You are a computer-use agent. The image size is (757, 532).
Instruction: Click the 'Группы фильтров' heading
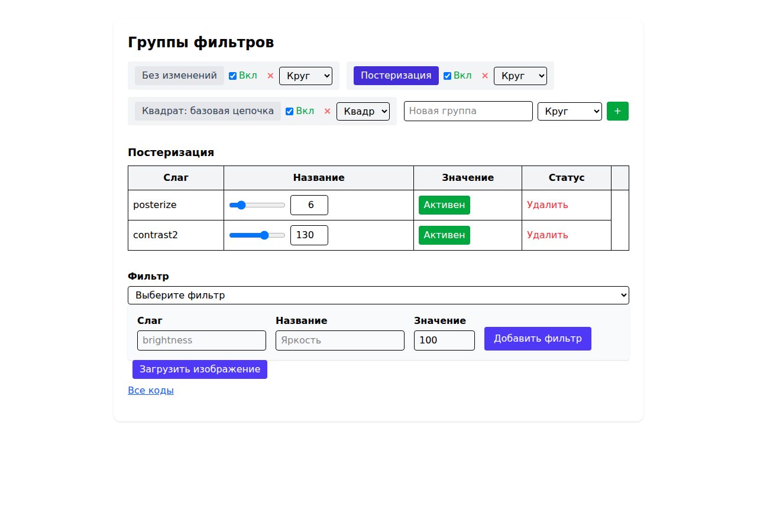[201, 43]
